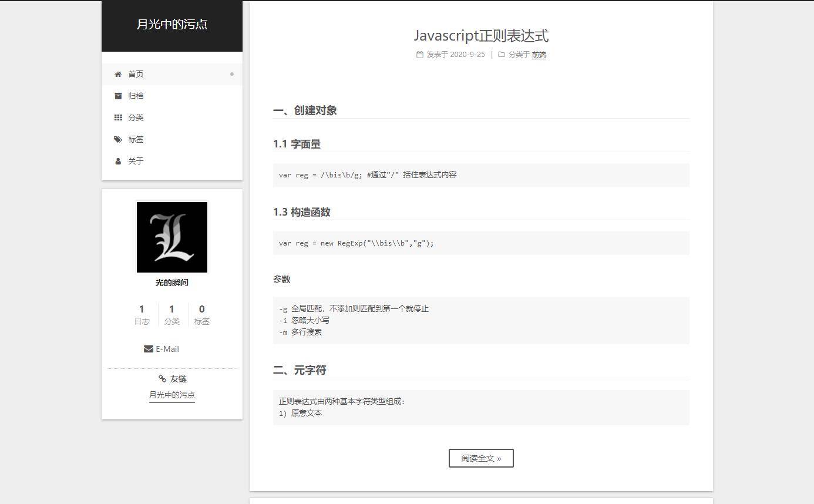
Task: Select 首页 in the sidebar navigation
Action: point(136,74)
